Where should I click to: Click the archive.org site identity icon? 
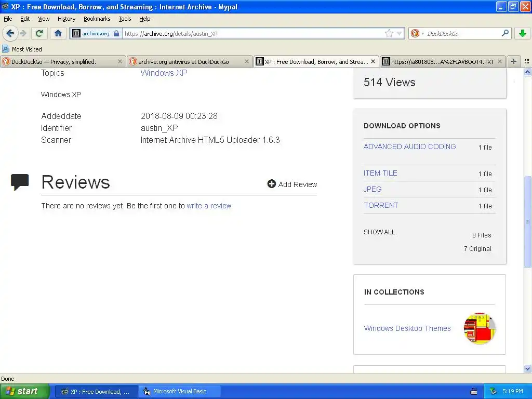[x=77, y=33]
